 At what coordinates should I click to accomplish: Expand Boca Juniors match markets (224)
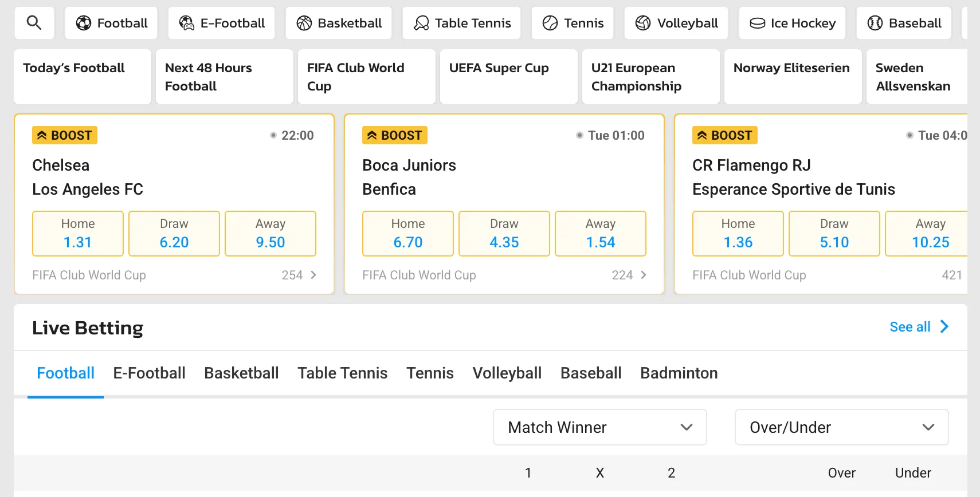coord(644,275)
